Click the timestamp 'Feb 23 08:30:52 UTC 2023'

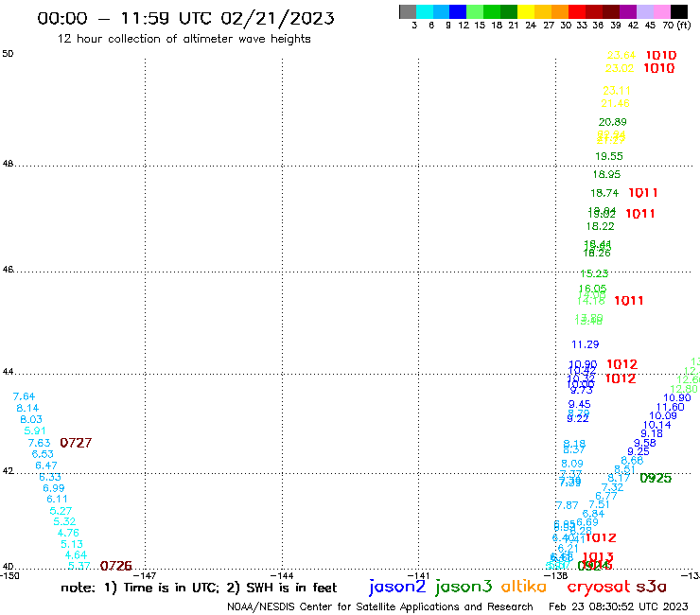pyautogui.click(x=619, y=606)
